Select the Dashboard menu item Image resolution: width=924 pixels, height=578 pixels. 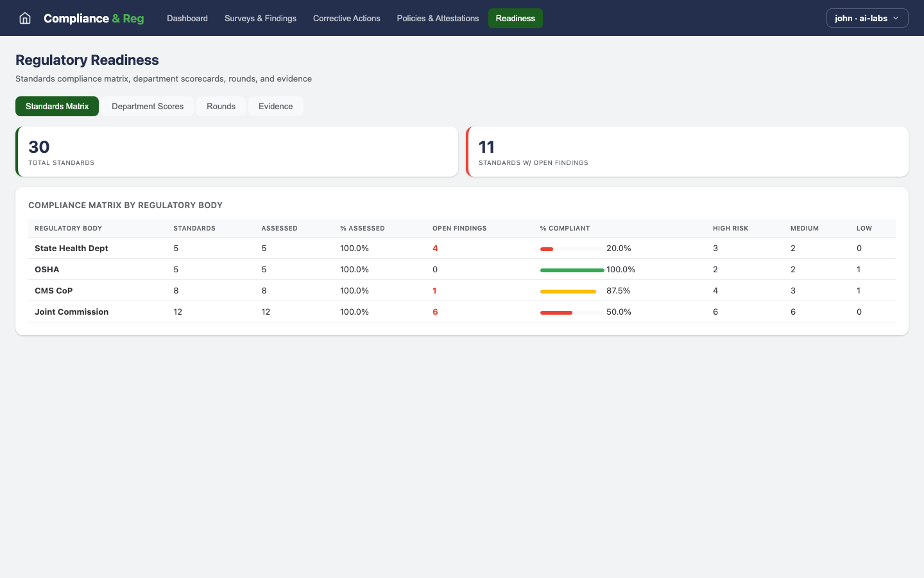[187, 18]
